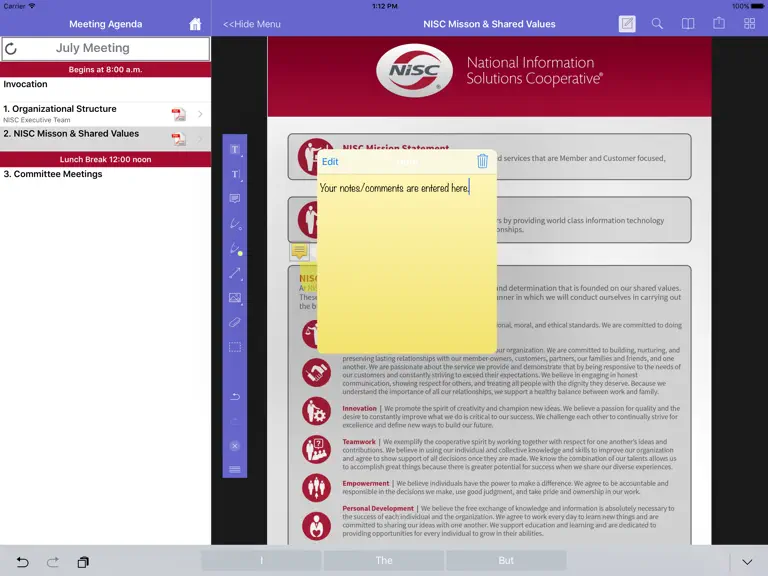Select the image stamp tool
The height and width of the screenshot is (576, 768).
coord(235,298)
